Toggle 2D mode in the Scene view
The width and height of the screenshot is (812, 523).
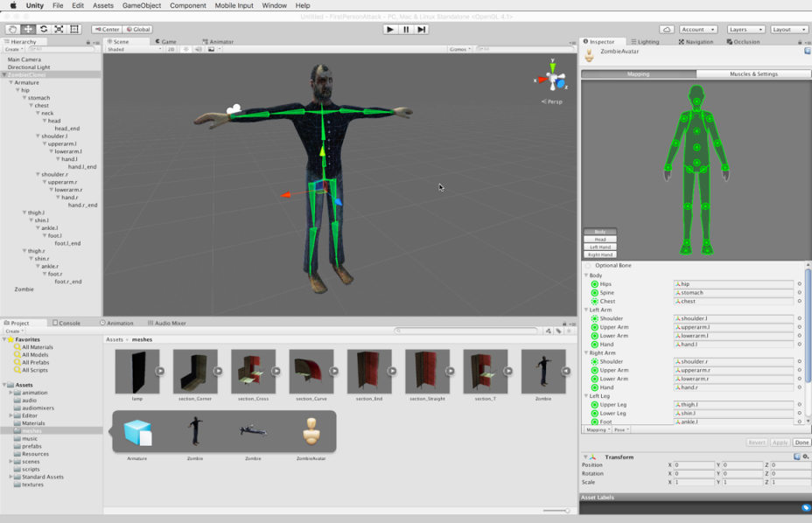click(x=171, y=49)
